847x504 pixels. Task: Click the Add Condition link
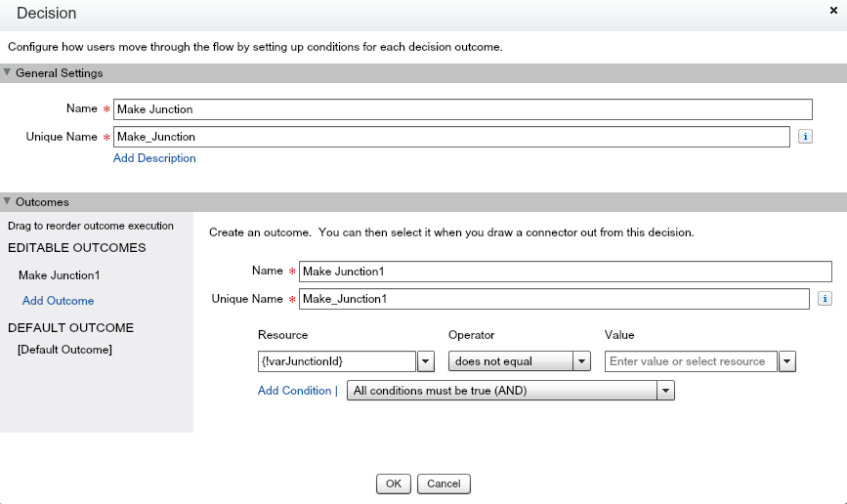[x=294, y=391]
